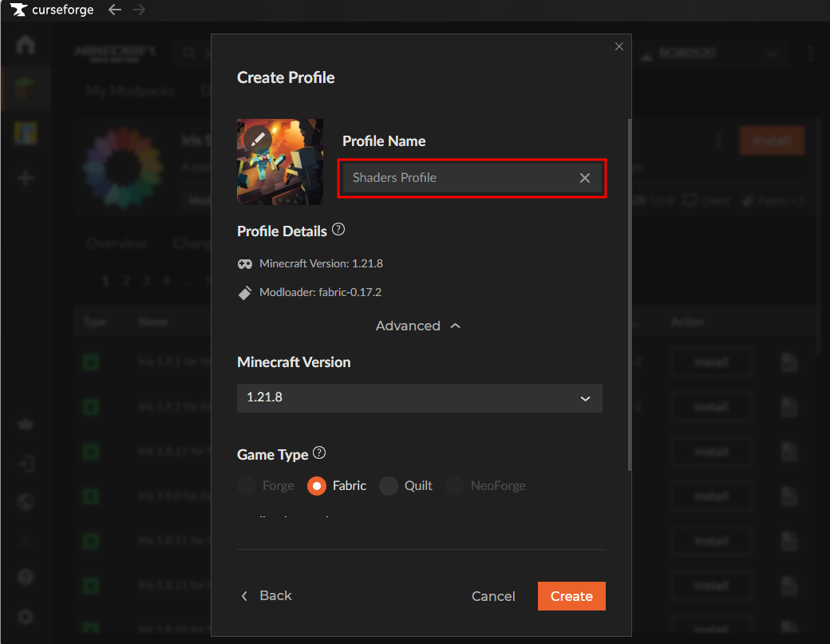The width and height of the screenshot is (830, 644).
Task: Select the Forge game type
Action: pyautogui.click(x=267, y=486)
